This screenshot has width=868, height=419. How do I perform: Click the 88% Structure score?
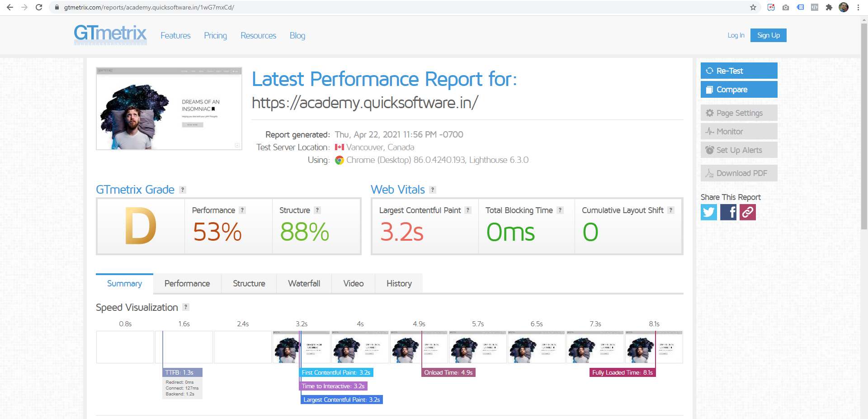[x=305, y=232]
